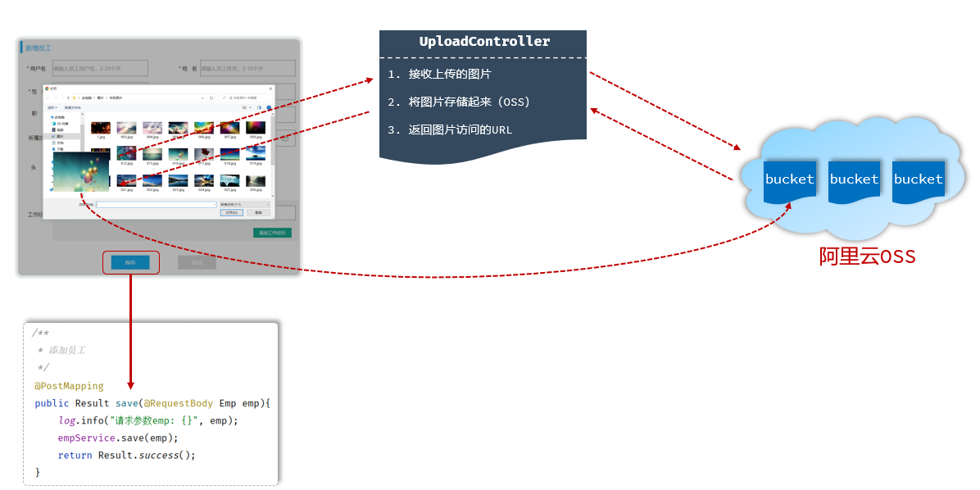
Task: Select thumbnail 015.jpg
Action: tap(152, 156)
